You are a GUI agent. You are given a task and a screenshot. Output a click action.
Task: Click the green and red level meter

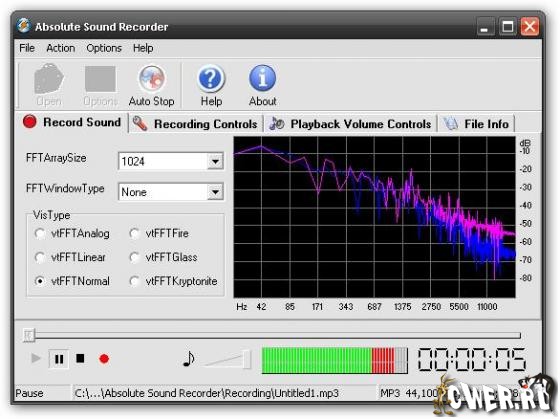[335, 360]
